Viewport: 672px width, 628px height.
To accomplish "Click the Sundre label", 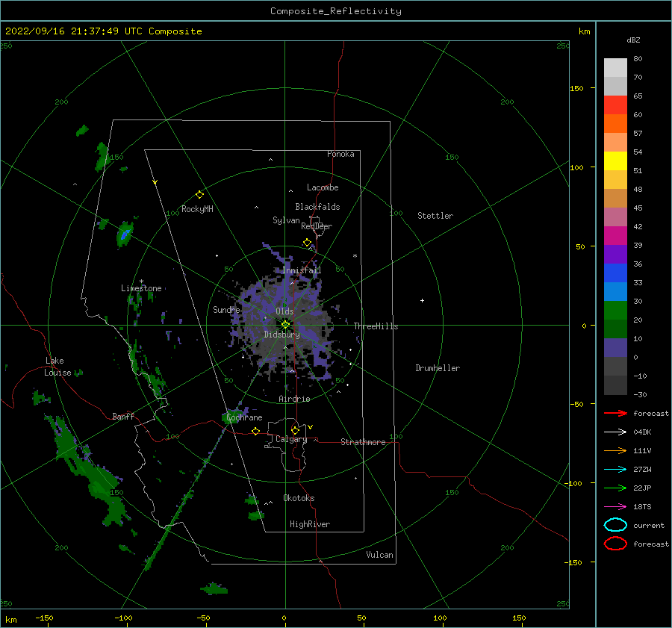I will [227, 309].
